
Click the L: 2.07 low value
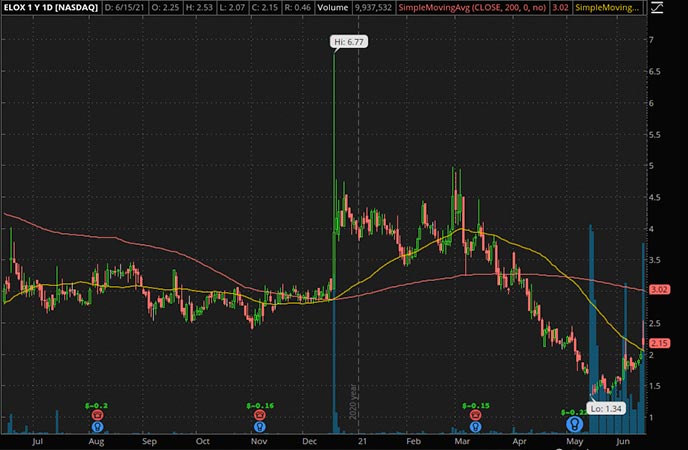(x=233, y=7)
